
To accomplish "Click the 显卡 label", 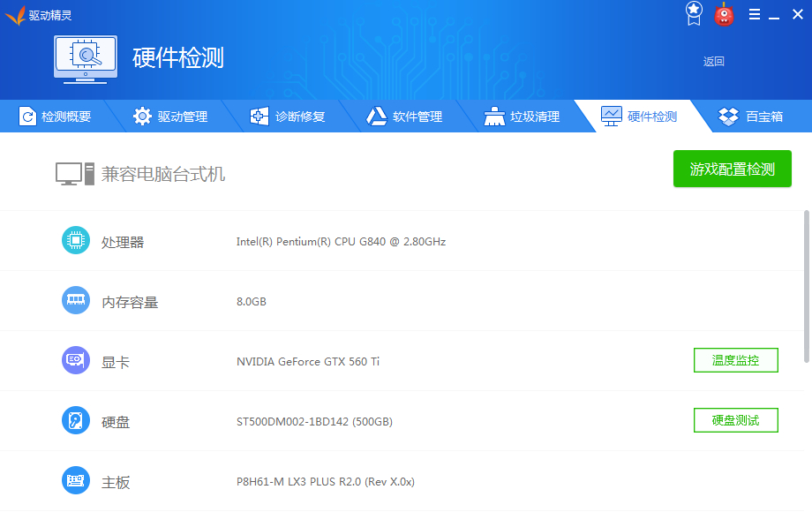I will click(x=115, y=363).
